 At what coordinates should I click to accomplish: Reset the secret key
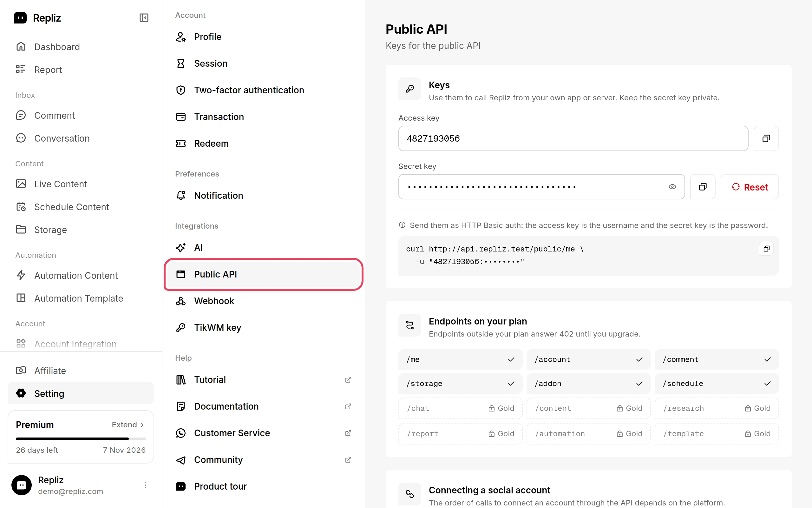tap(750, 187)
